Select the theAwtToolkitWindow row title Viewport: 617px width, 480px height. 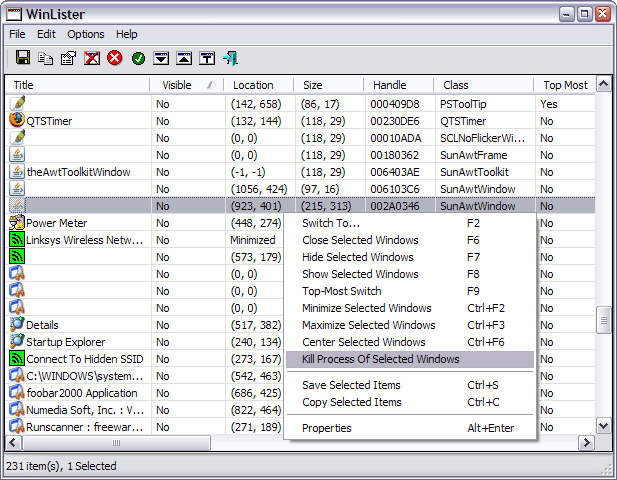78,172
